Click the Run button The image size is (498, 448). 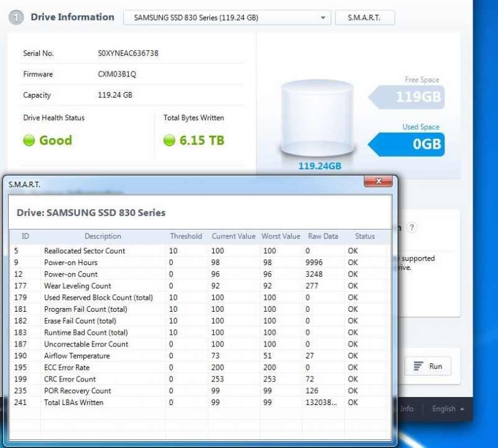point(428,366)
